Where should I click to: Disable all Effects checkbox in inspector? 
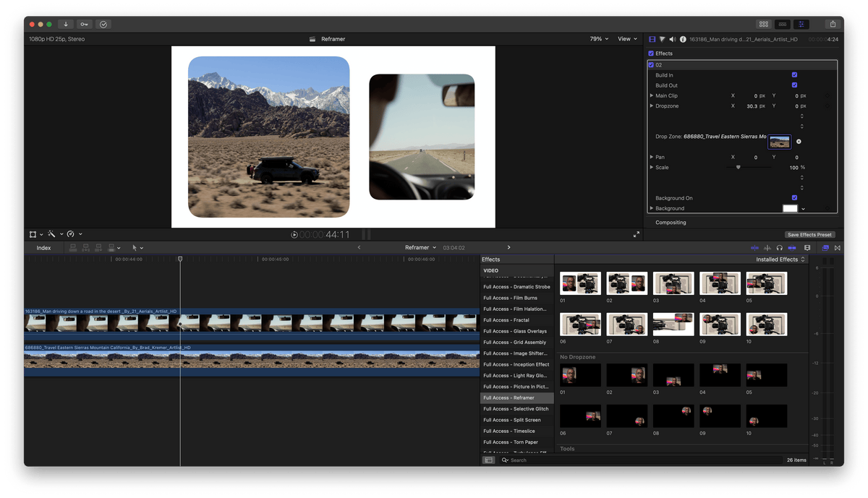(651, 53)
